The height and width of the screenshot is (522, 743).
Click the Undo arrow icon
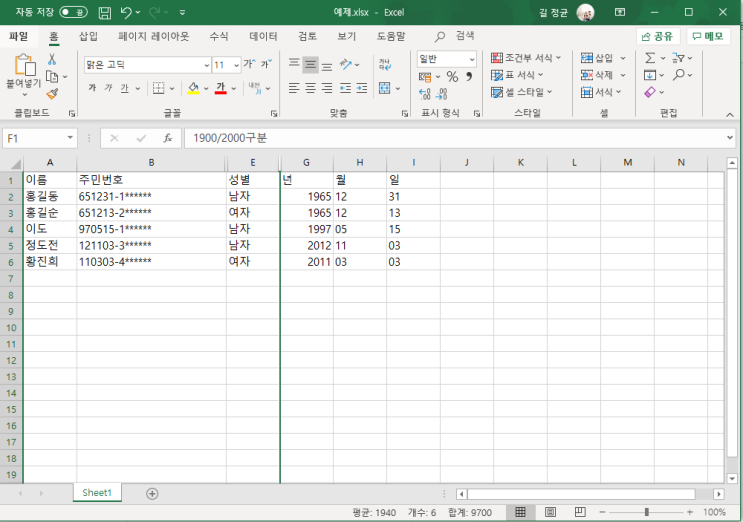(x=126, y=12)
